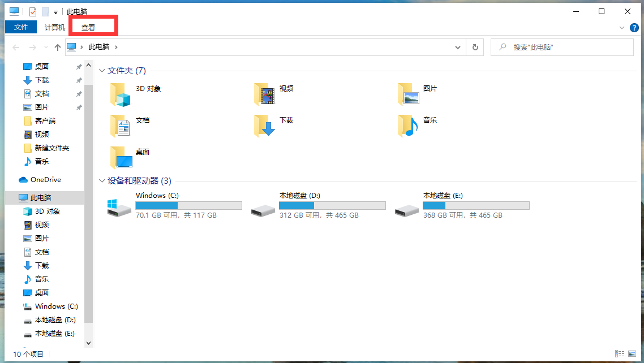The image size is (644, 363).
Task: Click the pin icon beside 下载
Action: point(79,80)
